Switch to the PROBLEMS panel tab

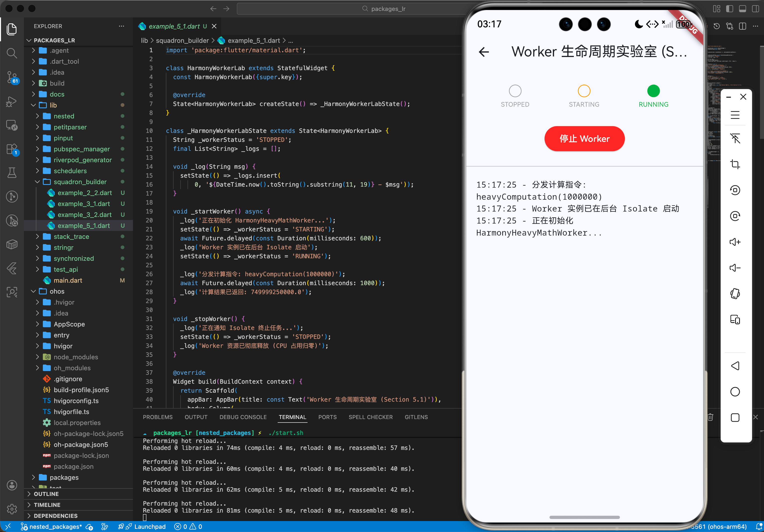158,417
